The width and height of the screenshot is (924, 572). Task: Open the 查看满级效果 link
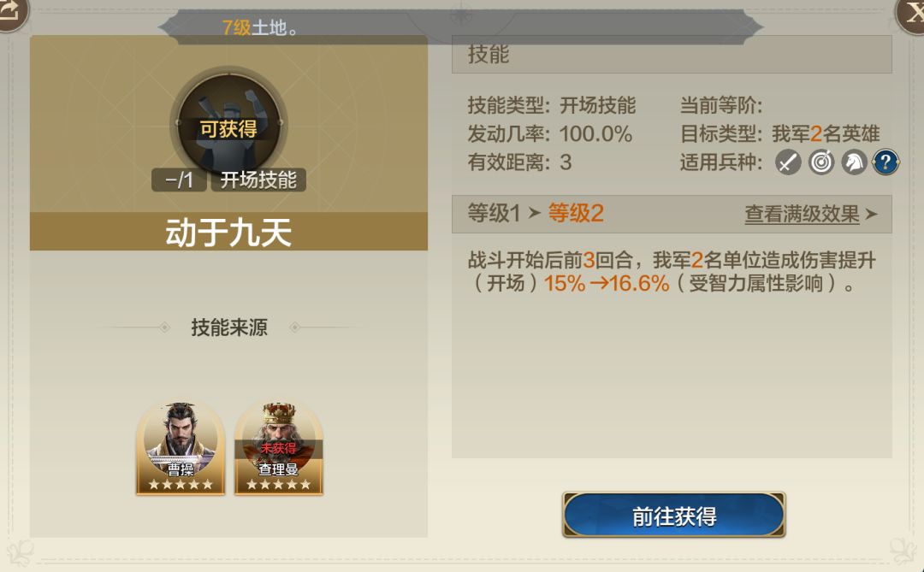pyautogui.click(x=802, y=214)
